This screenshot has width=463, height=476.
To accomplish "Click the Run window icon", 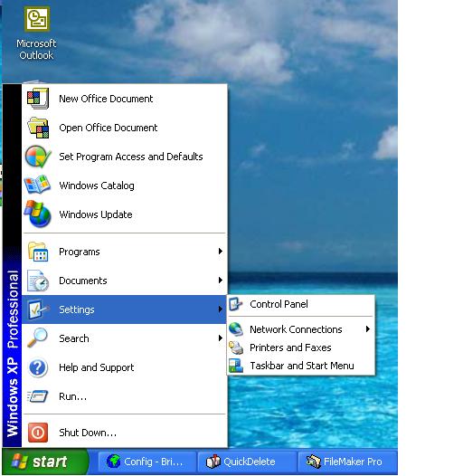I will (37, 396).
